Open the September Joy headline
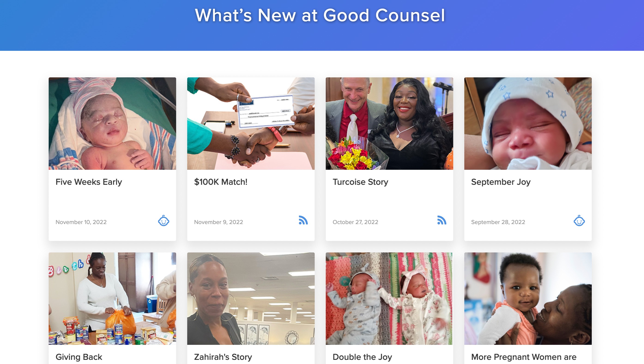This screenshot has width=644, height=364. click(501, 182)
